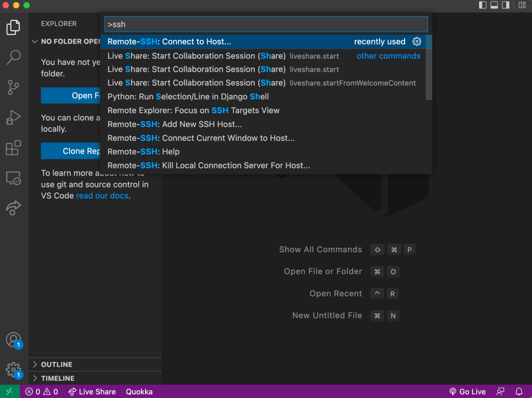Open the Live Share activity bar icon
The image size is (532, 398).
pos(14,208)
